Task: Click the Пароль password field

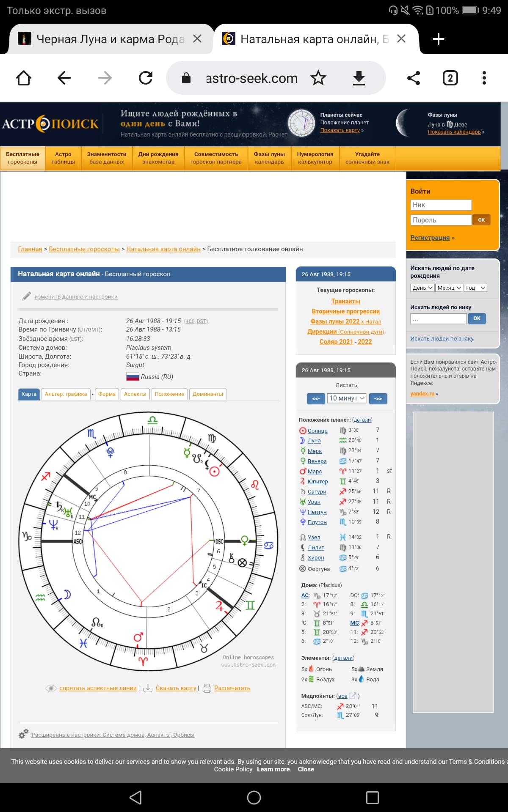Action: coord(441,220)
